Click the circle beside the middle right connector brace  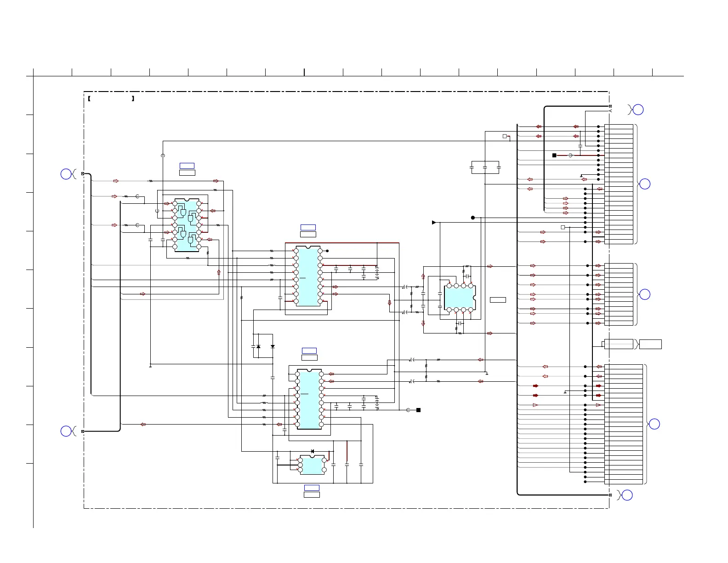click(x=645, y=294)
